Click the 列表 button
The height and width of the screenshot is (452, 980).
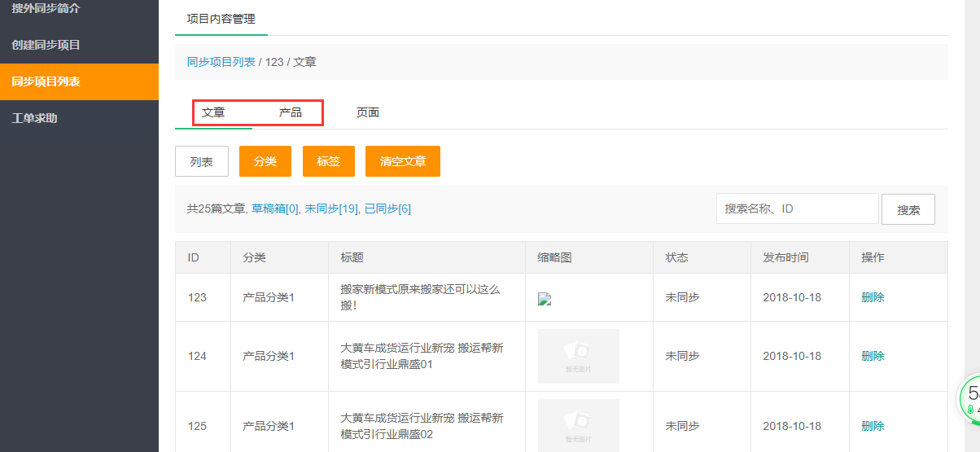(x=202, y=161)
